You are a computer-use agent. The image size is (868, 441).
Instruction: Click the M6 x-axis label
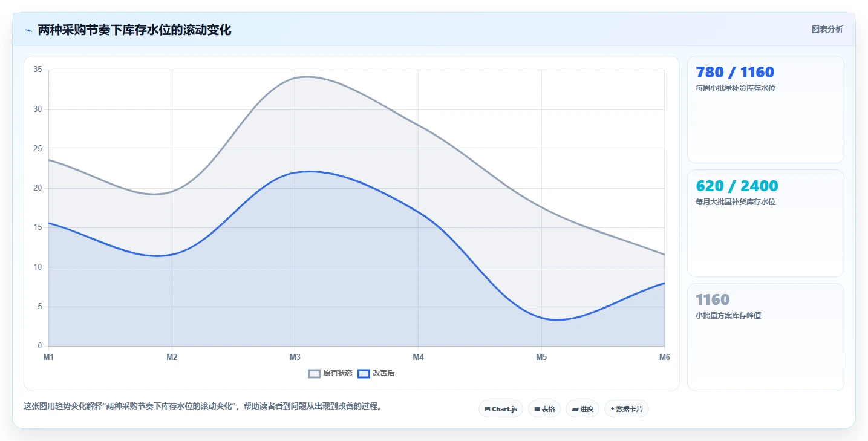tap(665, 357)
